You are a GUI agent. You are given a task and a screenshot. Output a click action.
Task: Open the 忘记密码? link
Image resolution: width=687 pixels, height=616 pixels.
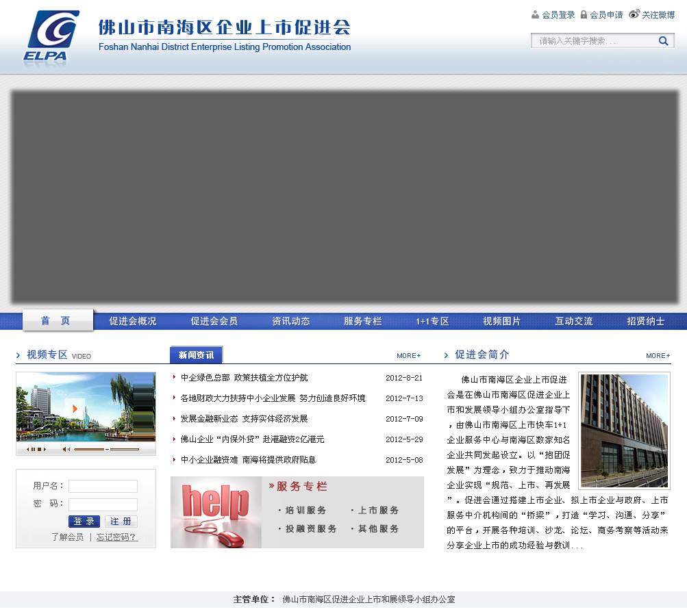(x=117, y=537)
